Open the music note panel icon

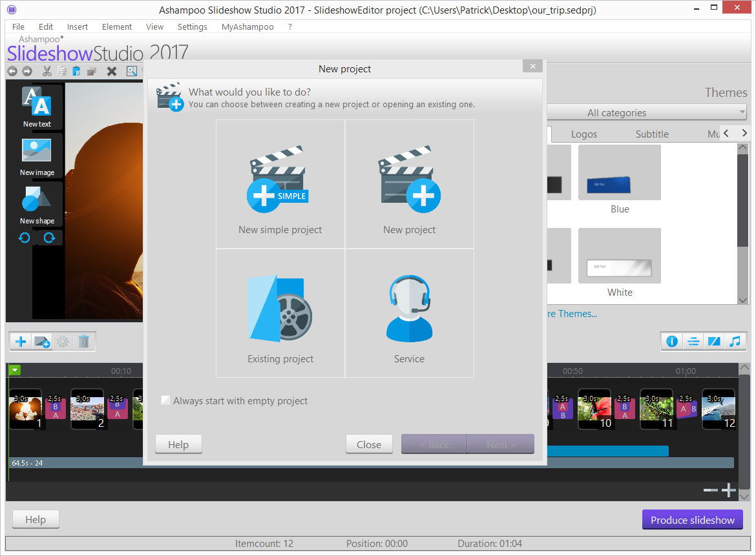tap(735, 342)
